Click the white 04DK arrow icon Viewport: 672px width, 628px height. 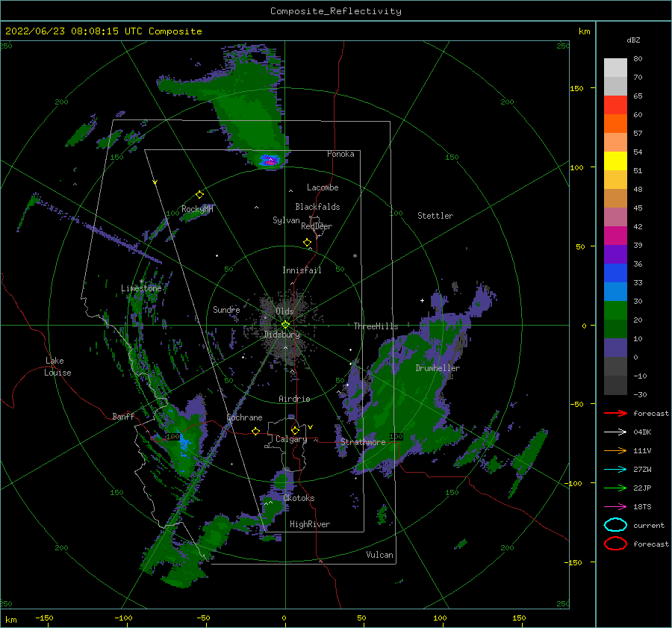pos(615,432)
